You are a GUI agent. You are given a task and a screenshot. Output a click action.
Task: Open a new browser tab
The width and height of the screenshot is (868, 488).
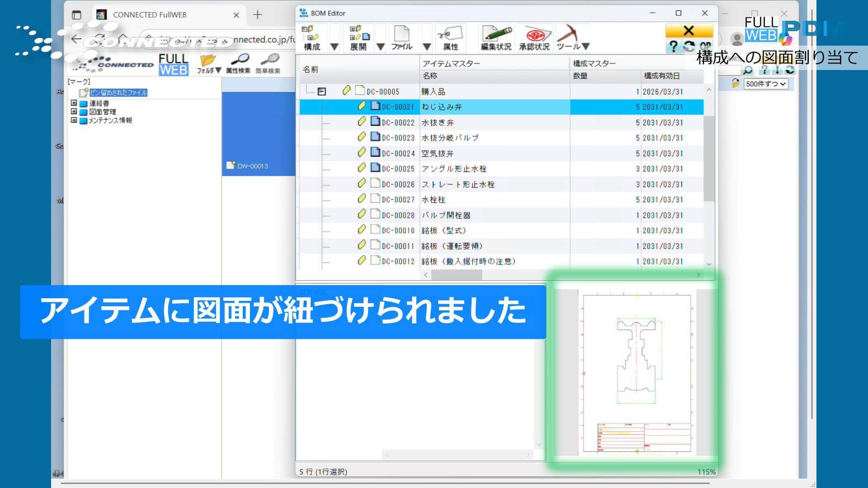tap(257, 14)
